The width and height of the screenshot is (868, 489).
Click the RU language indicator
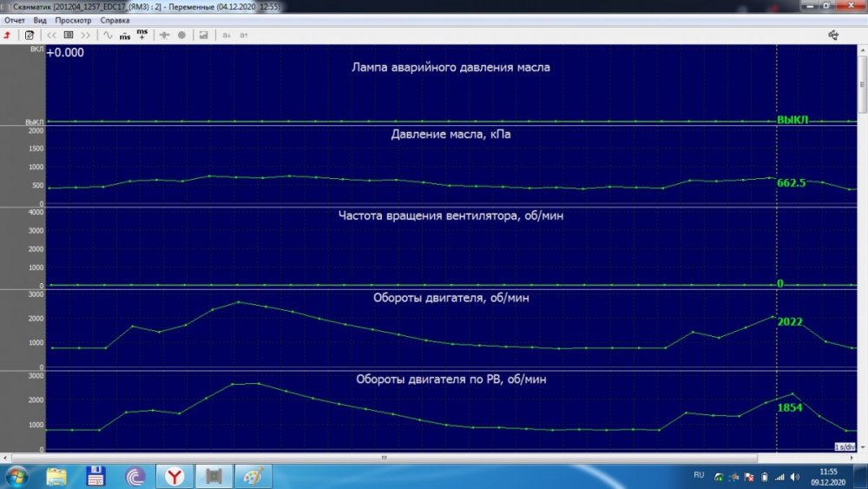coord(699,475)
